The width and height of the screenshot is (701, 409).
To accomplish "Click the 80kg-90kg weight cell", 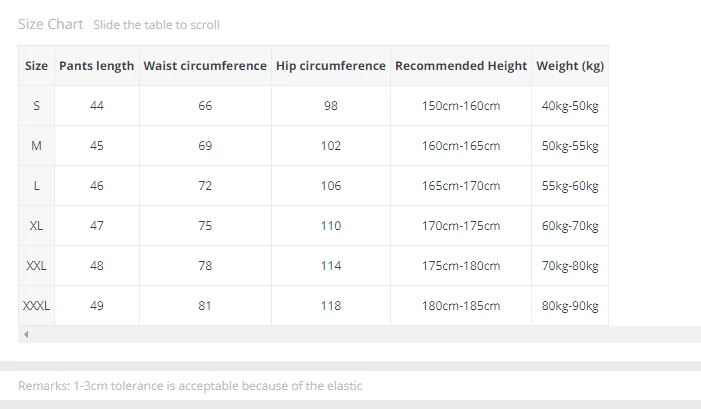I will click(x=570, y=306).
